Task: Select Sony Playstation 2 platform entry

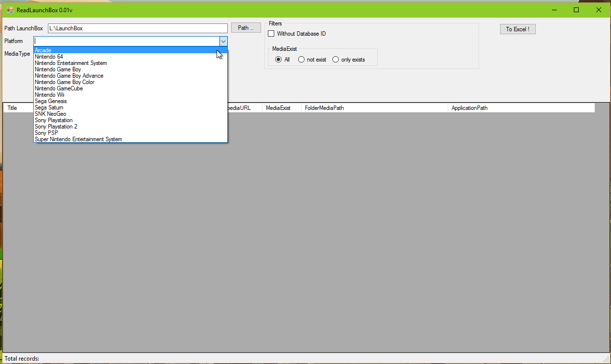Action: (131, 127)
